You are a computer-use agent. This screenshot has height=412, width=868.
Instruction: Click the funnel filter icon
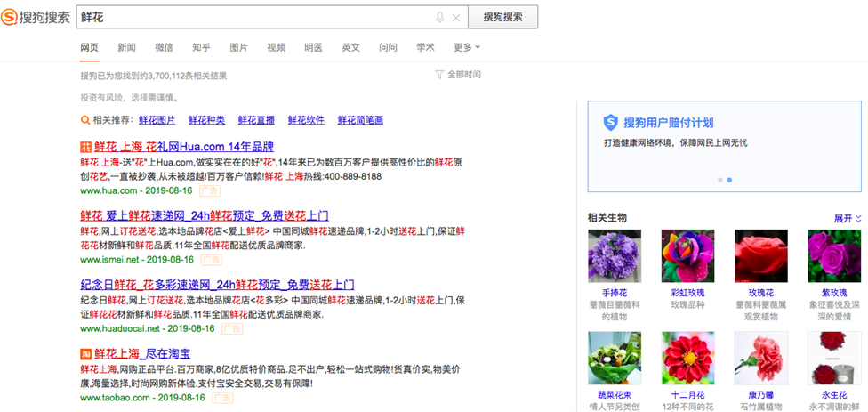(x=439, y=75)
